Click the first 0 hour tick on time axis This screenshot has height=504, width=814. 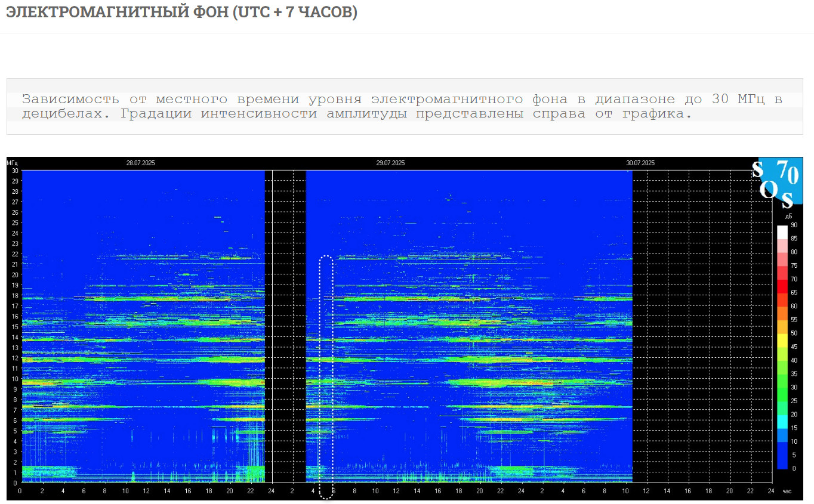pos(20,491)
